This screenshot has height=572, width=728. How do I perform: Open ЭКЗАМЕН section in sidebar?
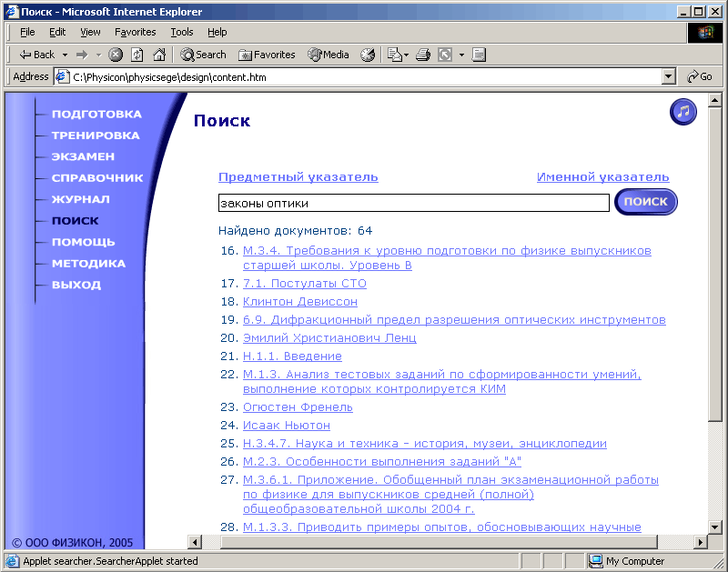pos(83,156)
